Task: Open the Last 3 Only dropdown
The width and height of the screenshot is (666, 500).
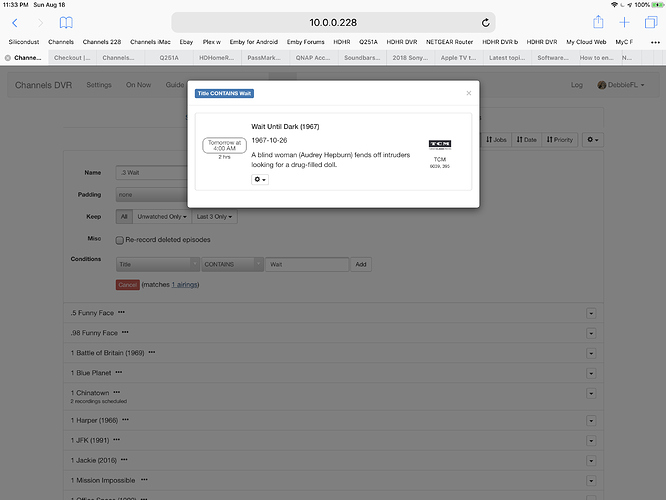Action: click(215, 216)
